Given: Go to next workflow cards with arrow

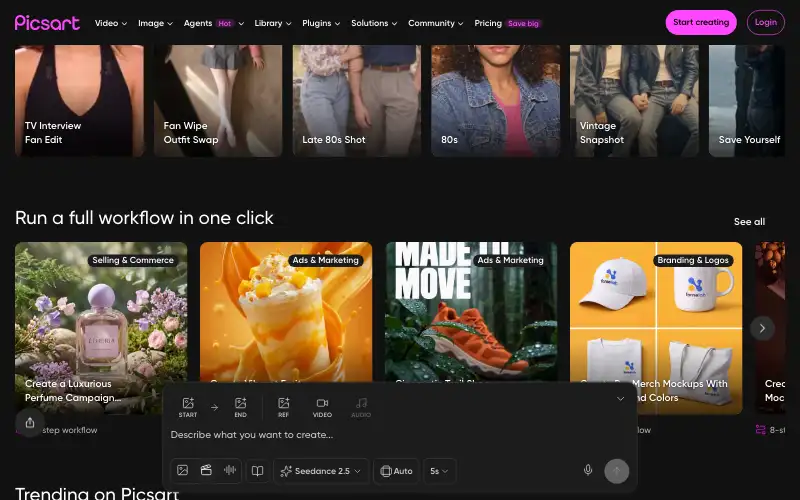Looking at the screenshot, I should point(762,329).
